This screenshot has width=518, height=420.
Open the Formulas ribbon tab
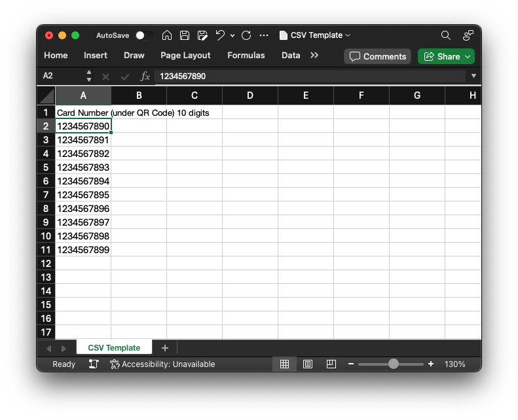pos(246,56)
